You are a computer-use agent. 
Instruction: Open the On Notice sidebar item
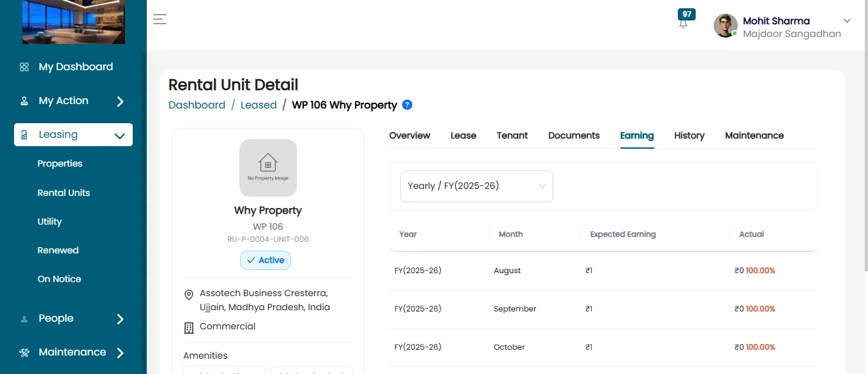(x=59, y=279)
